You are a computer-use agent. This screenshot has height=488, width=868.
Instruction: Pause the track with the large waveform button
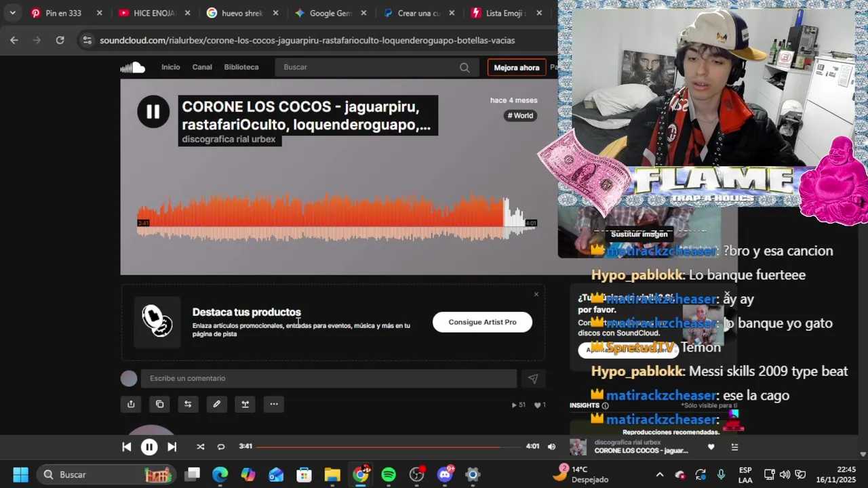pos(153,112)
